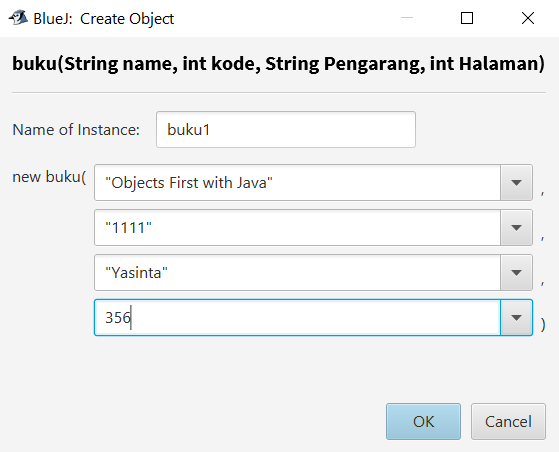The height and width of the screenshot is (452, 559).
Task: Click the "Objects First with Java" parameter field
Action: pyautogui.click(x=297, y=183)
